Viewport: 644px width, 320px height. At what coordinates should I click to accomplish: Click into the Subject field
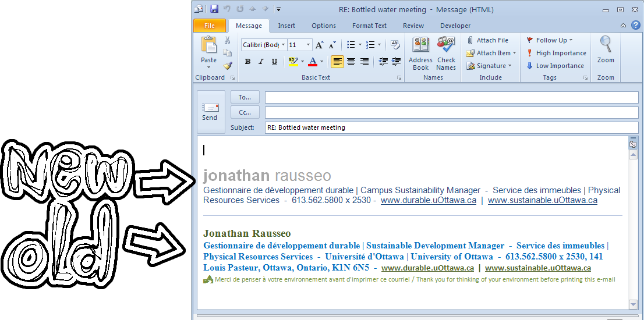click(x=452, y=127)
